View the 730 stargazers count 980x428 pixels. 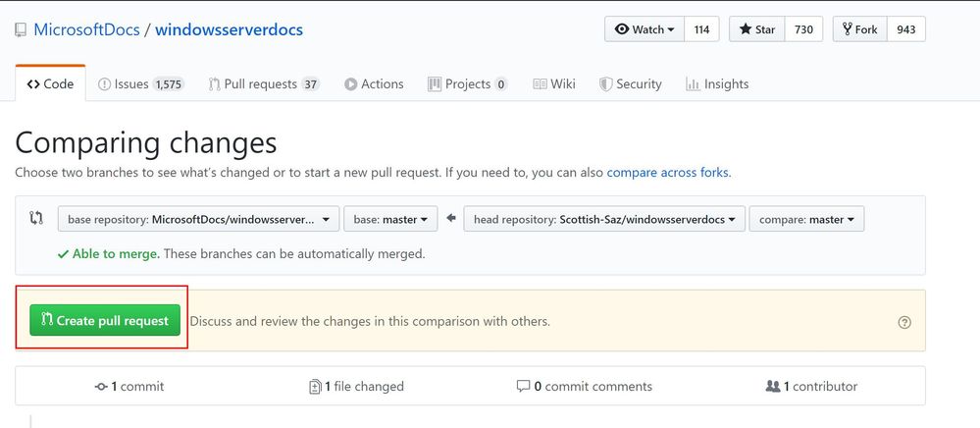pyautogui.click(x=803, y=29)
